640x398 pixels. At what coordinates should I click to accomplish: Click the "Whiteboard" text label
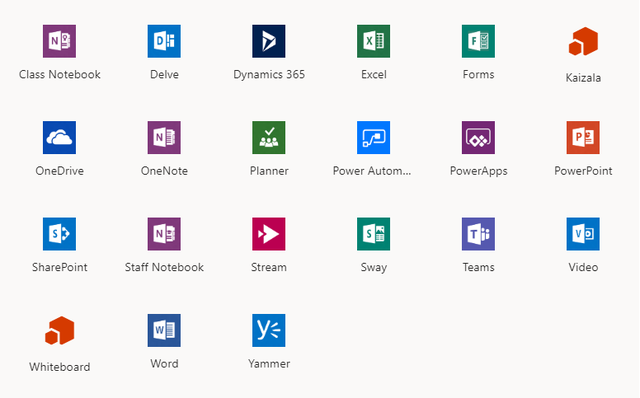[x=60, y=367]
